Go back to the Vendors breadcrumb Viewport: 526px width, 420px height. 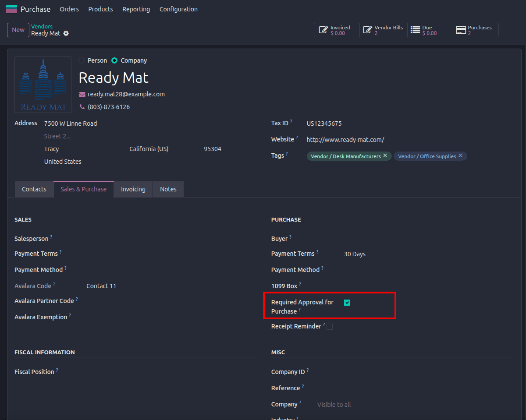(x=42, y=27)
